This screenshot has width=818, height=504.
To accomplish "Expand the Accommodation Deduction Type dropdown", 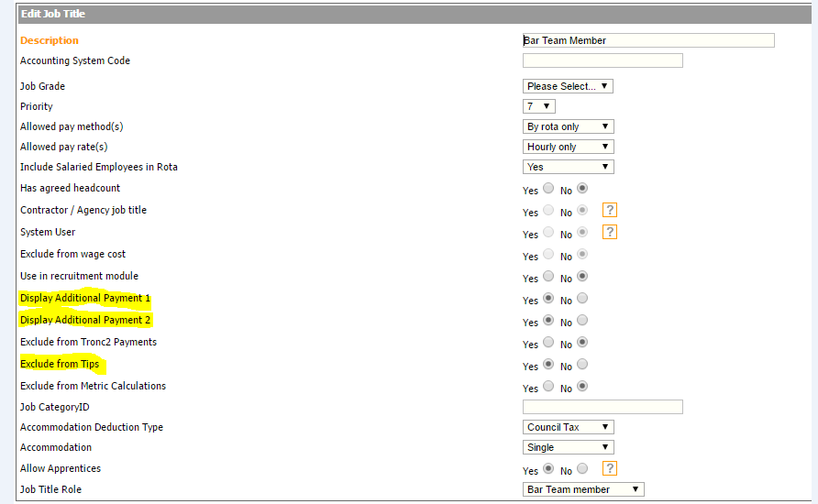I will (x=568, y=427).
